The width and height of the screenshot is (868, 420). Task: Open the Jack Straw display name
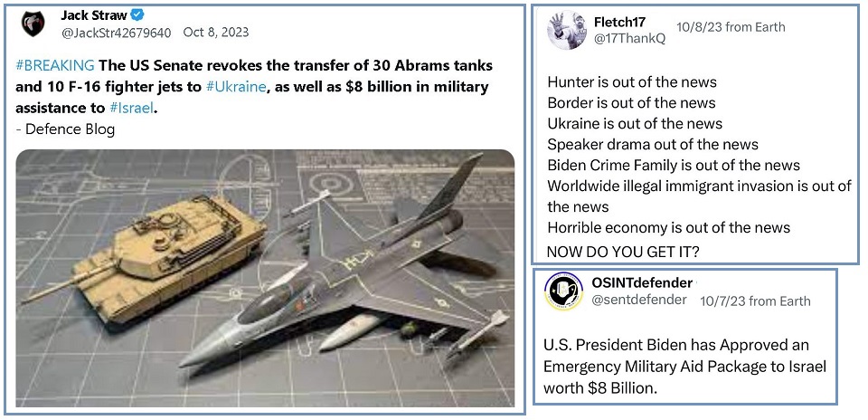coord(94,15)
